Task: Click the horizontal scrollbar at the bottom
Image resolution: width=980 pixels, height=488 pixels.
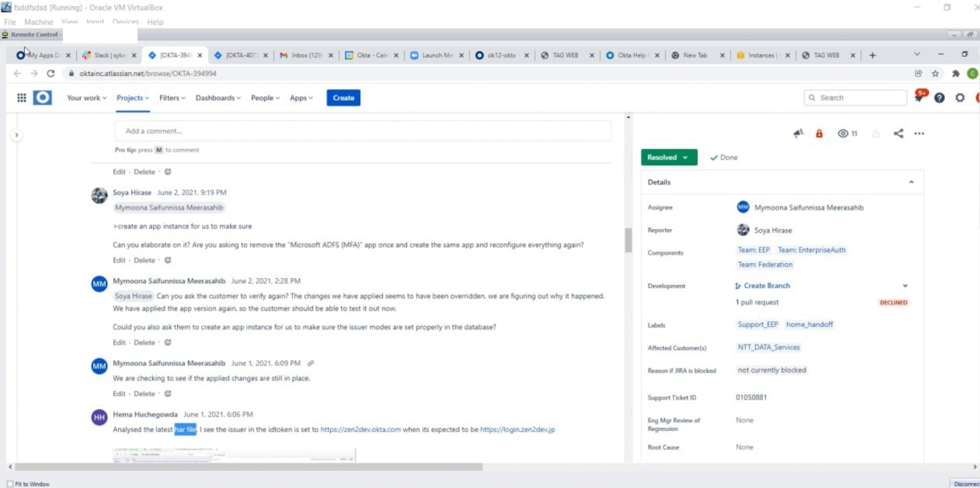Action: point(248,467)
